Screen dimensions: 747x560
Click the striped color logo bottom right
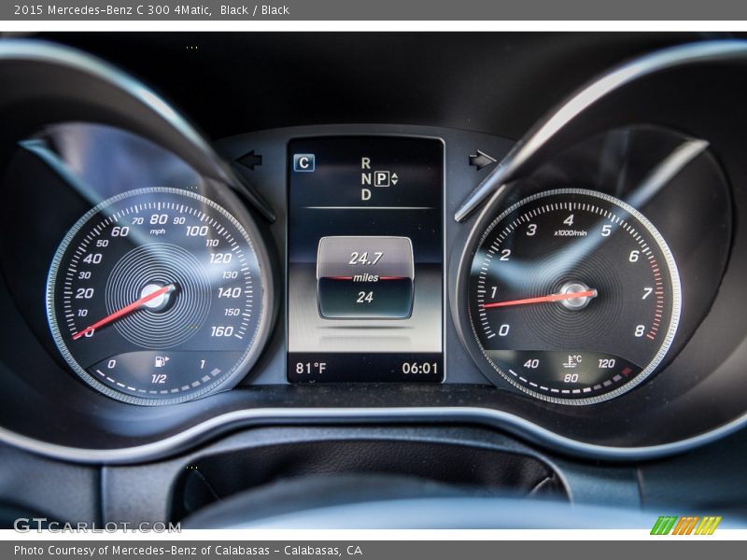pos(685,525)
